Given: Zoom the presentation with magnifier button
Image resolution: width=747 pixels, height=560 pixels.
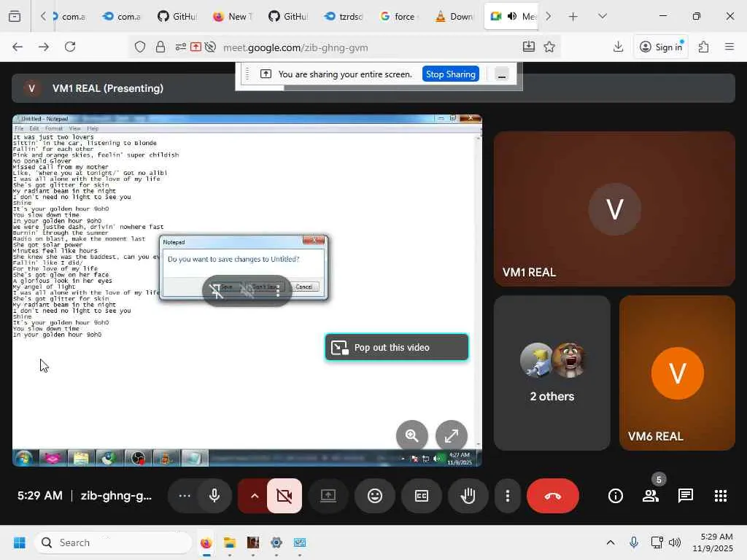Looking at the screenshot, I should click(x=411, y=435).
